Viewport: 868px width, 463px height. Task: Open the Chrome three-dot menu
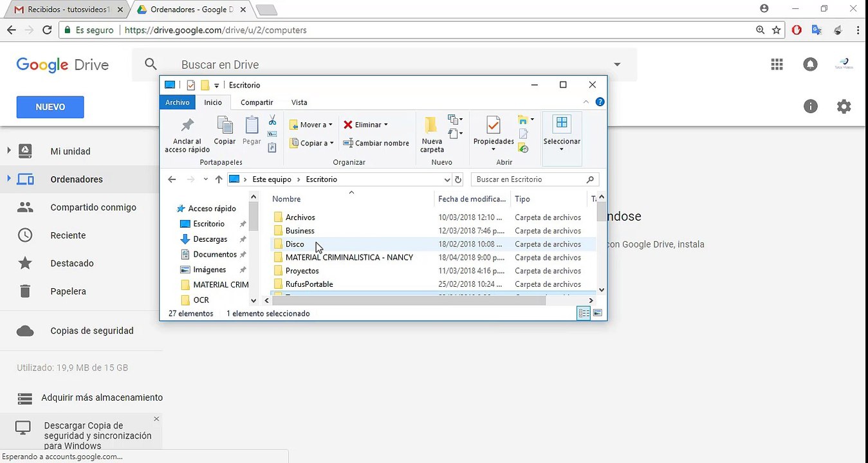point(858,30)
